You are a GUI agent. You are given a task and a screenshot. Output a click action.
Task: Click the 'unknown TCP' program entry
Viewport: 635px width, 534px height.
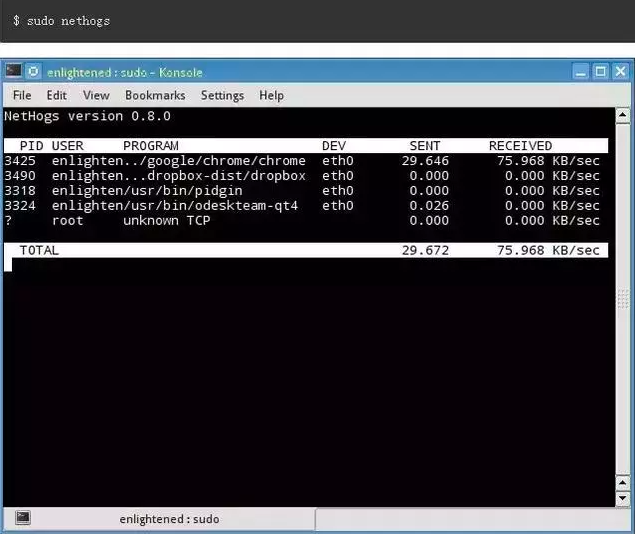[x=166, y=221]
